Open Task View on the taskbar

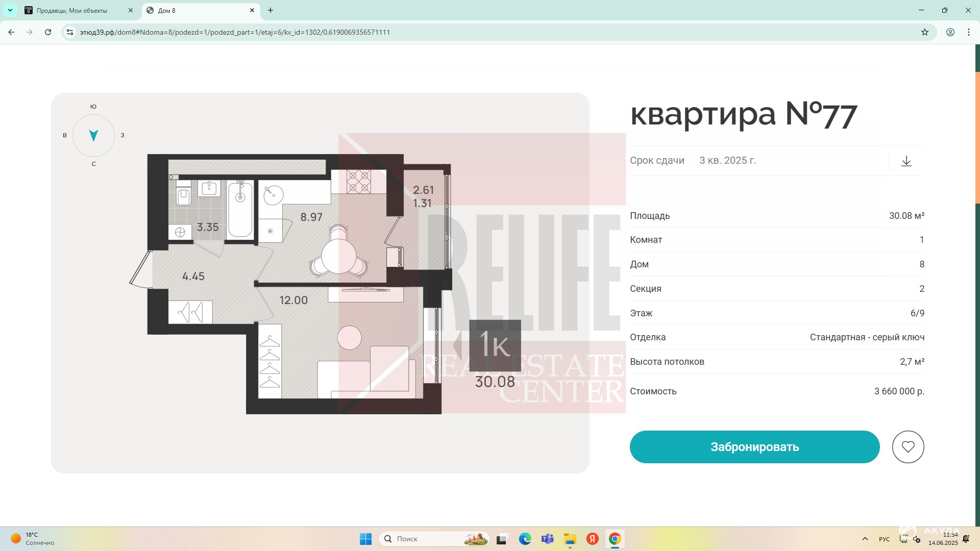[502, 539]
